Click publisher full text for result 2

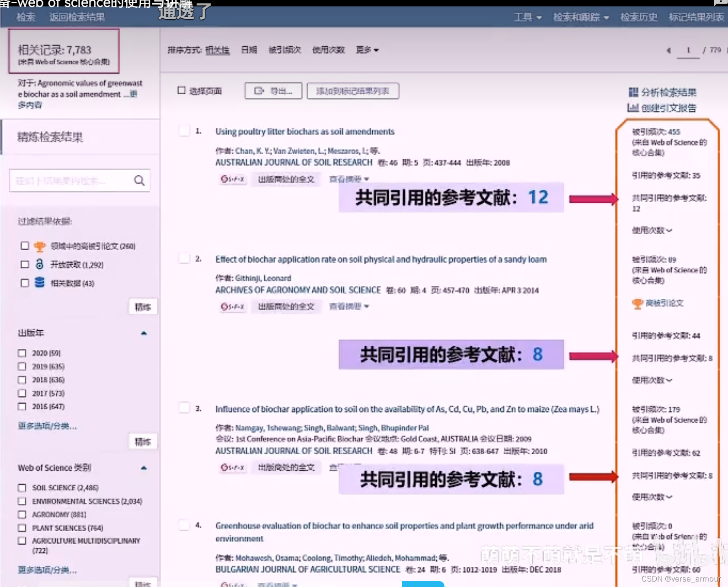pos(286,307)
